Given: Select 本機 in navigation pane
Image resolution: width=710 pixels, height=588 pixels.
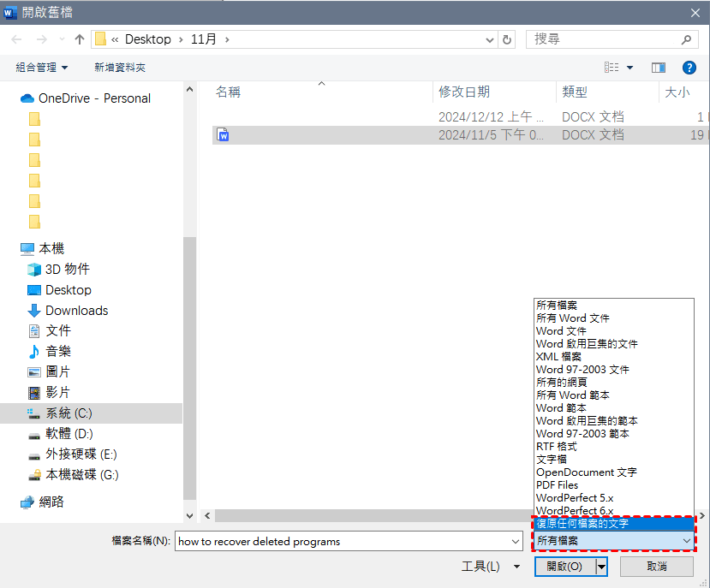Looking at the screenshot, I should [x=43, y=248].
